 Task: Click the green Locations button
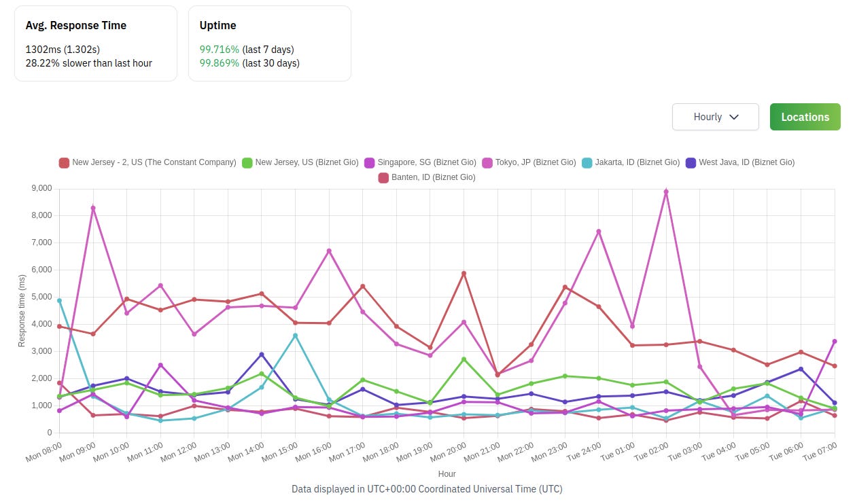click(x=805, y=117)
